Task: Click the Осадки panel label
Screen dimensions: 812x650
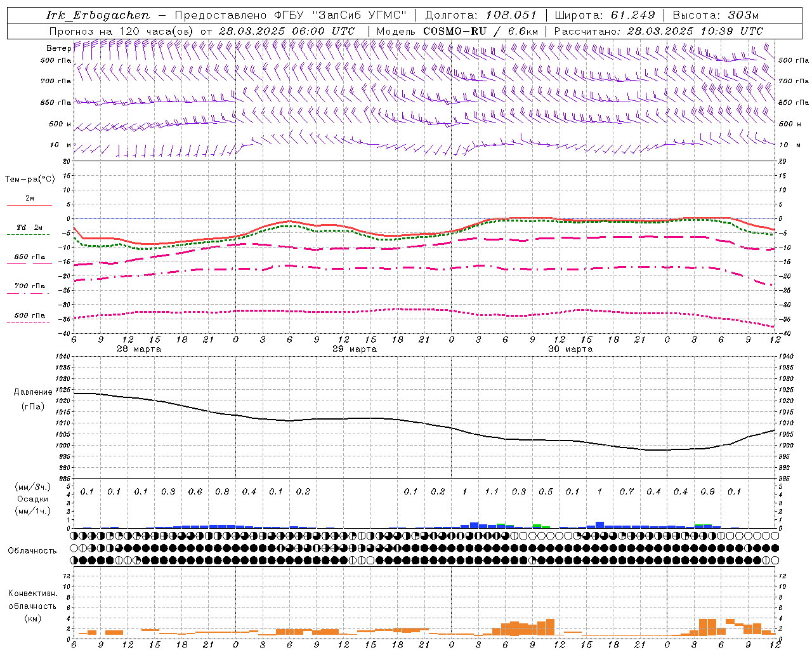Action: [32, 499]
